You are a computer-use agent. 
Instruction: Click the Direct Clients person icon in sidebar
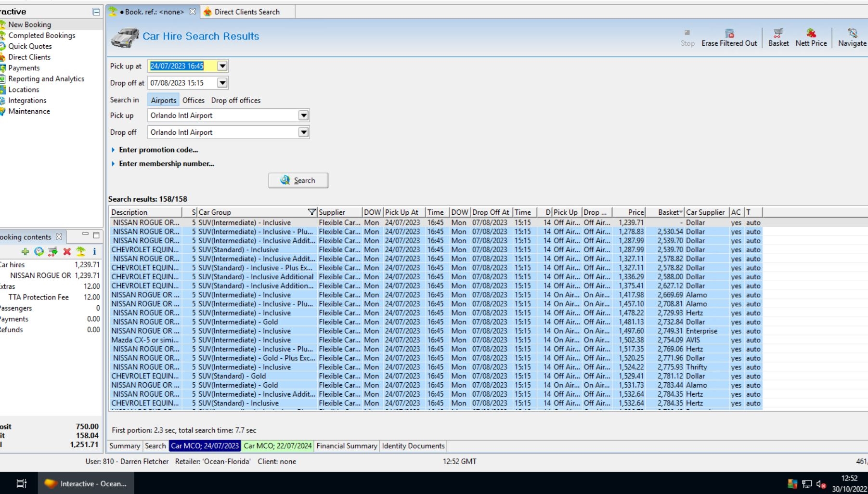click(2, 57)
